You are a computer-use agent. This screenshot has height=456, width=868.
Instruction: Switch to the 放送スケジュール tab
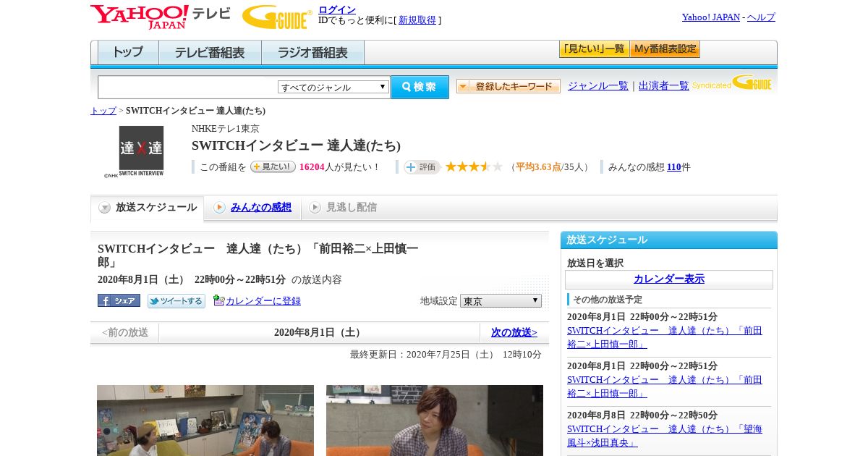point(148,208)
